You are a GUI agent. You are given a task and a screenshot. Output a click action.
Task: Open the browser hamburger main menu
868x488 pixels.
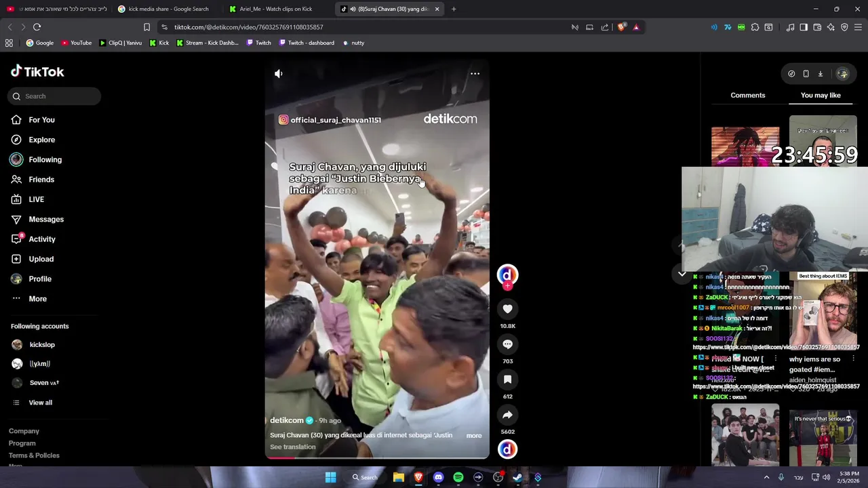pyautogui.click(x=859, y=27)
